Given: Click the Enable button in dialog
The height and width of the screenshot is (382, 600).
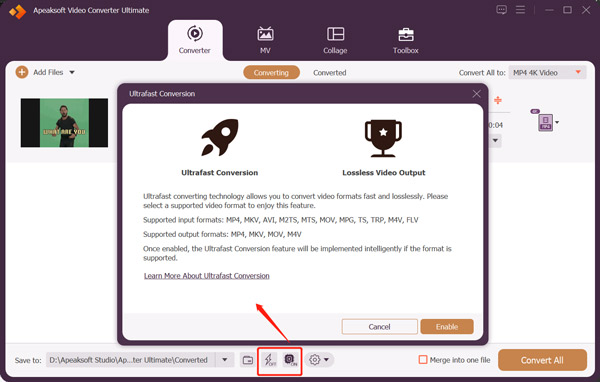Looking at the screenshot, I should (447, 326).
